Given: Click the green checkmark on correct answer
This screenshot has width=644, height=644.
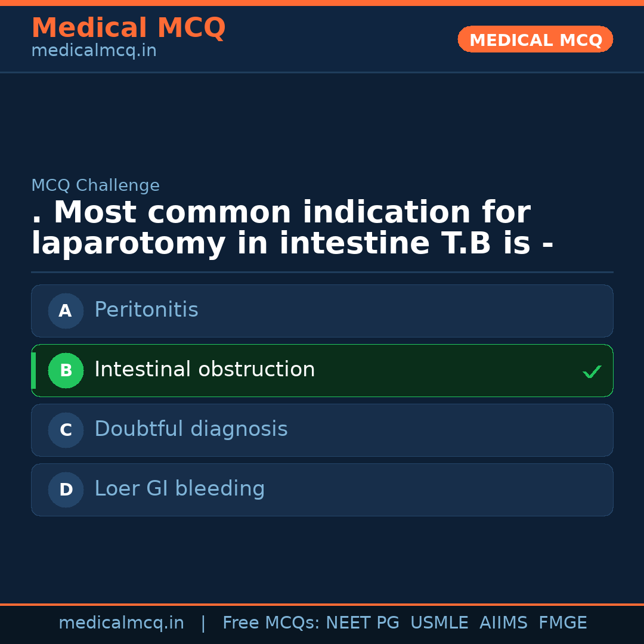Looking at the screenshot, I should pyautogui.click(x=592, y=371).
